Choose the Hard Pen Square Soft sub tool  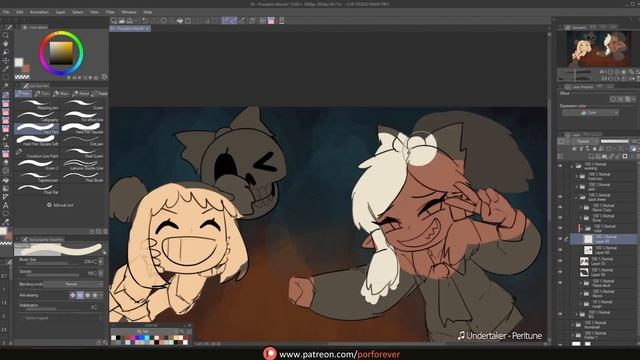[37, 141]
